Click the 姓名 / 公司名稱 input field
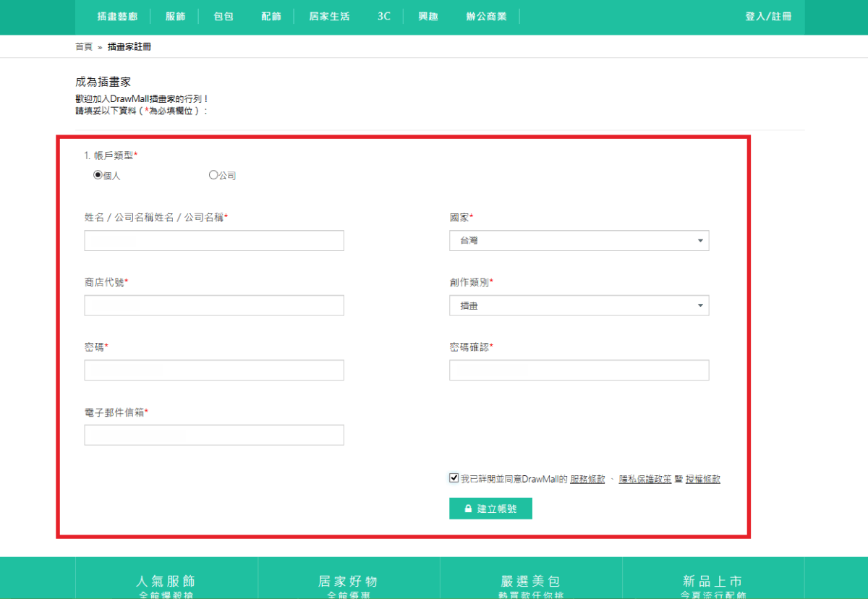 click(x=213, y=240)
